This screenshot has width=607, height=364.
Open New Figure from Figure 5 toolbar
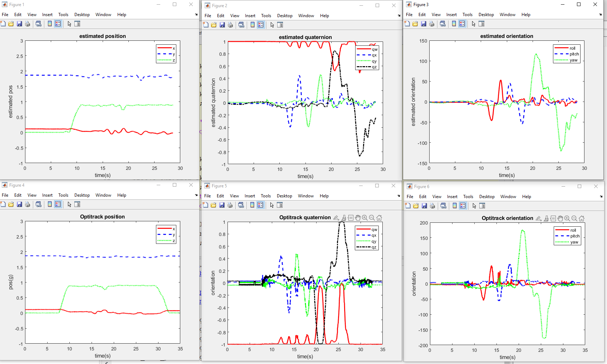(205, 205)
